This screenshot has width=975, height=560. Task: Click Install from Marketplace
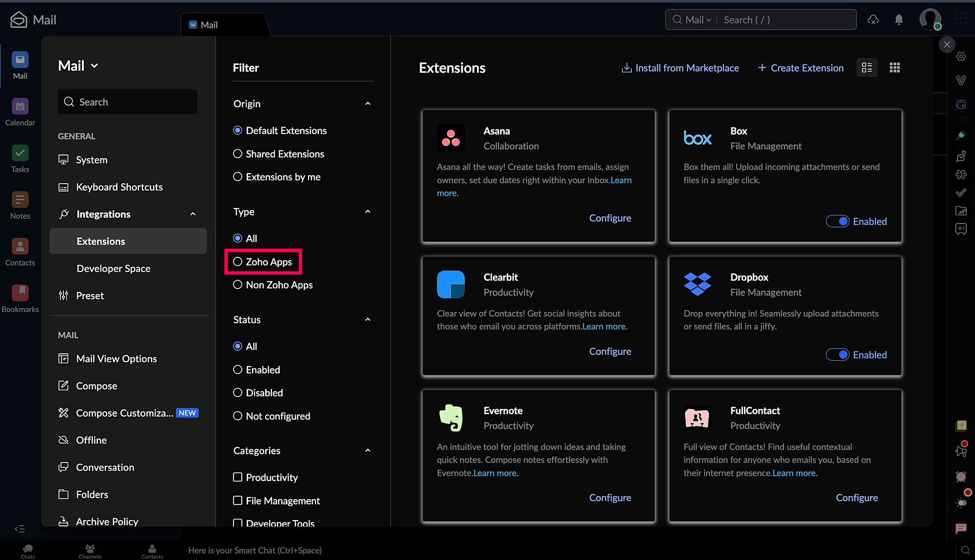[680, 68]
